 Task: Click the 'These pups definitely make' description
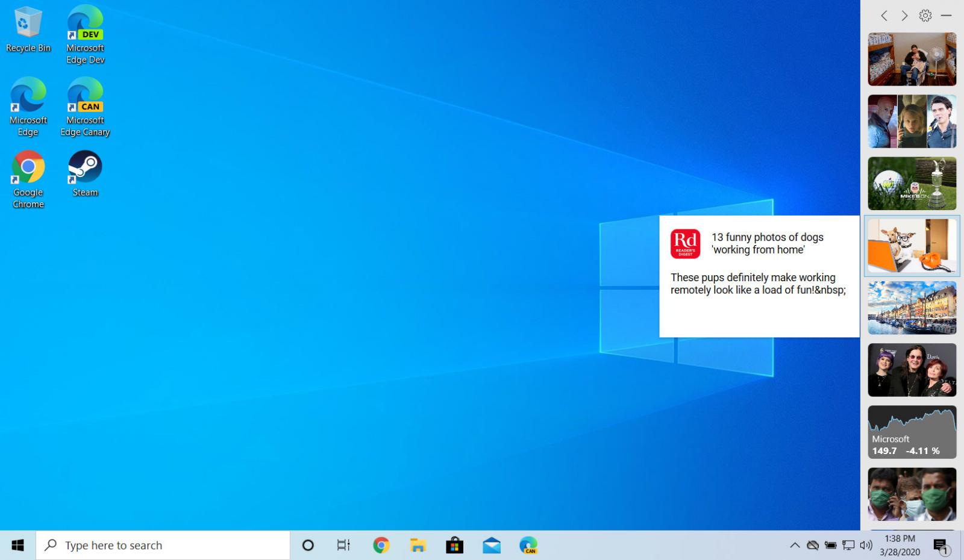click(758, 284)
